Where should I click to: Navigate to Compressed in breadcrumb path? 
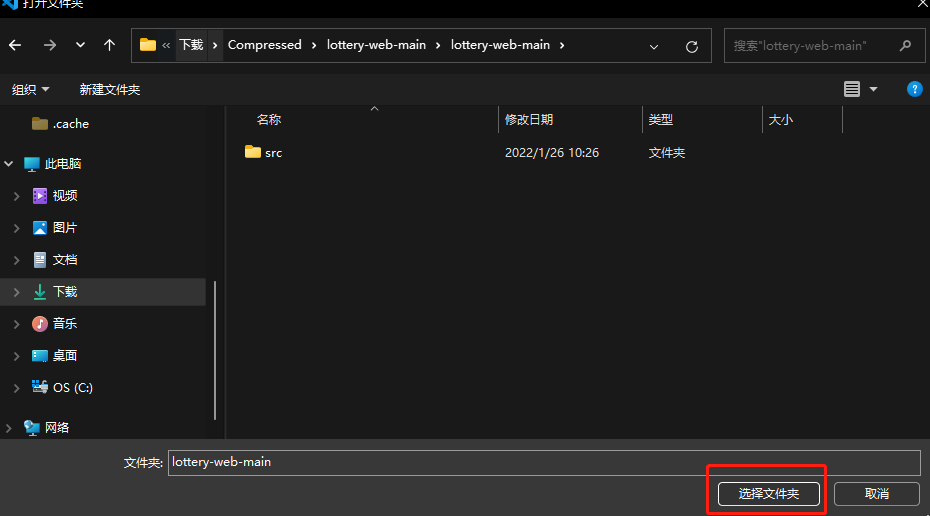(x=265, y=45)
